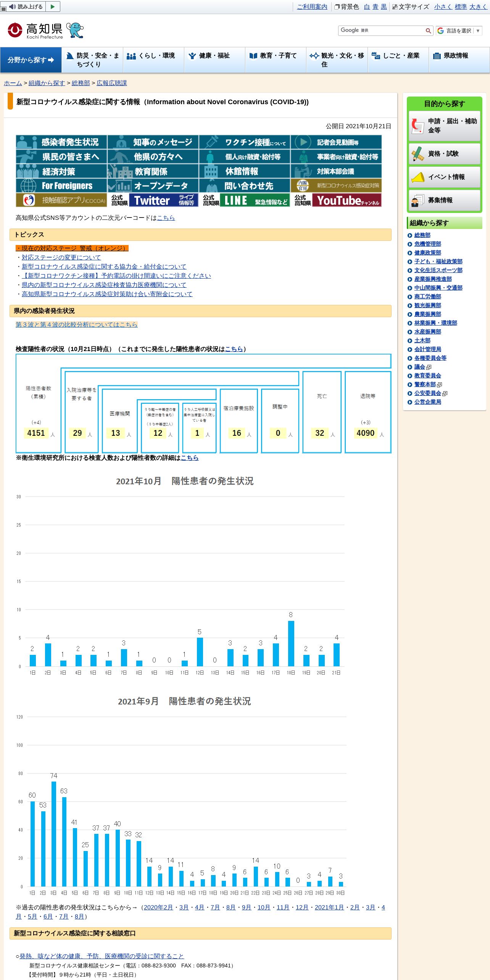Image resolution: width=490 pixels, height=980 pixels.
Task: Go to ホーム breadcrumb
Action: pos(13,83)
